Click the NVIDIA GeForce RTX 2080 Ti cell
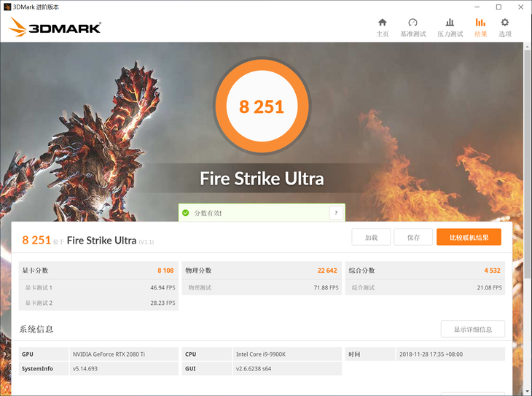Viewport: 532px width, 396px height. (124, 354)
